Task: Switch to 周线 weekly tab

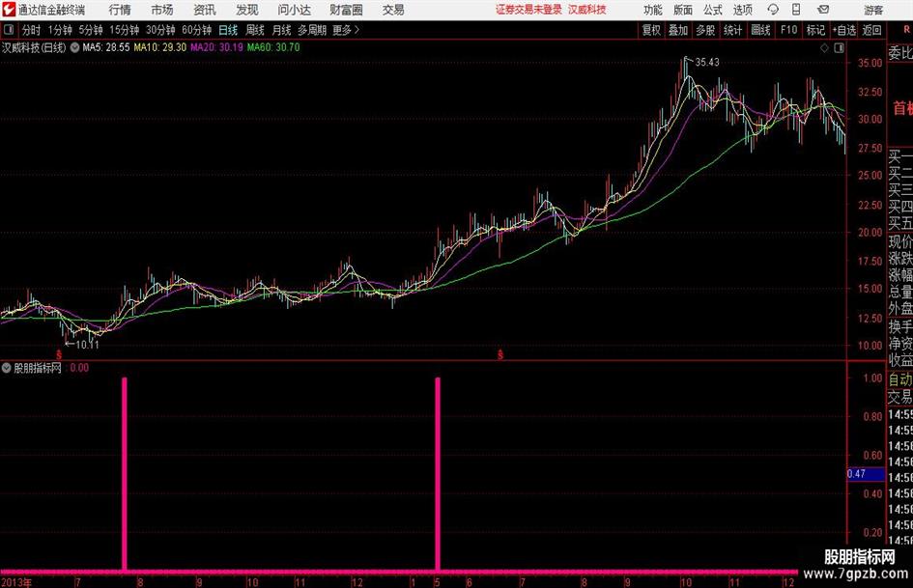Action: (255, 30)
